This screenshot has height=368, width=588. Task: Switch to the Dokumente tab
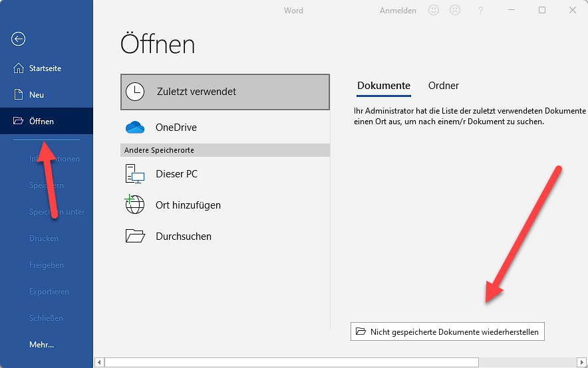[384, 86]
